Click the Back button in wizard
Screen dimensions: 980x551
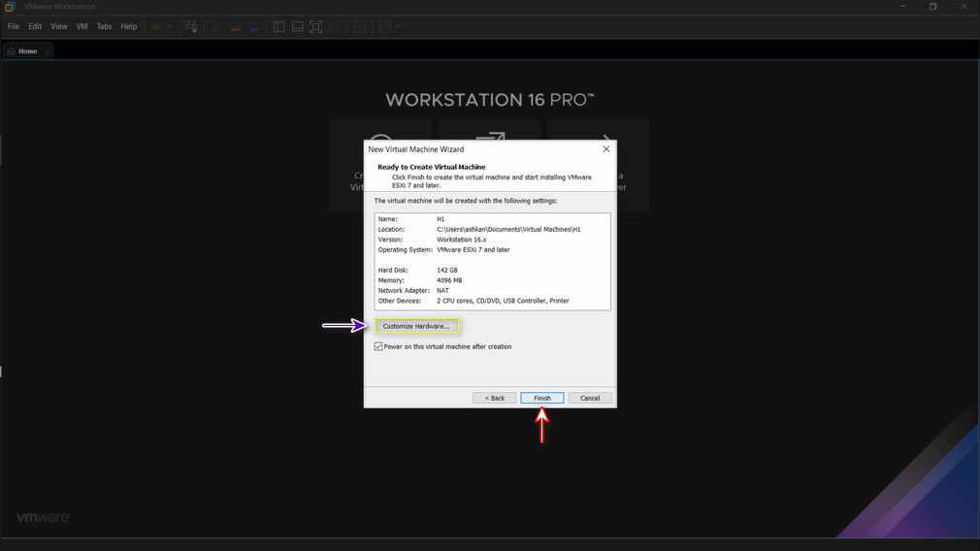click(x=495, y=398)
